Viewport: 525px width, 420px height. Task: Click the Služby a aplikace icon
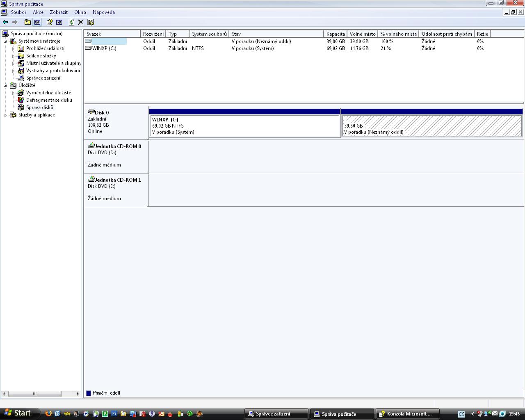(x=13, y=115)
